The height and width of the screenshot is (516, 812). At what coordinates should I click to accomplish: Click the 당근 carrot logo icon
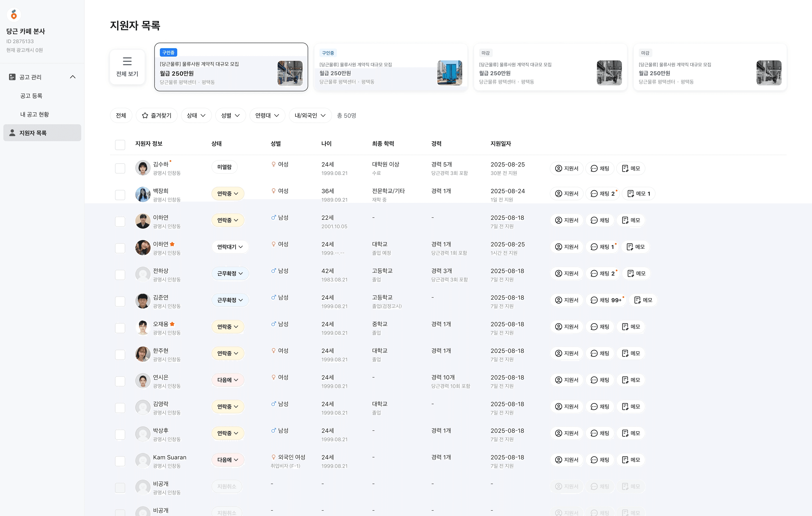14,15
